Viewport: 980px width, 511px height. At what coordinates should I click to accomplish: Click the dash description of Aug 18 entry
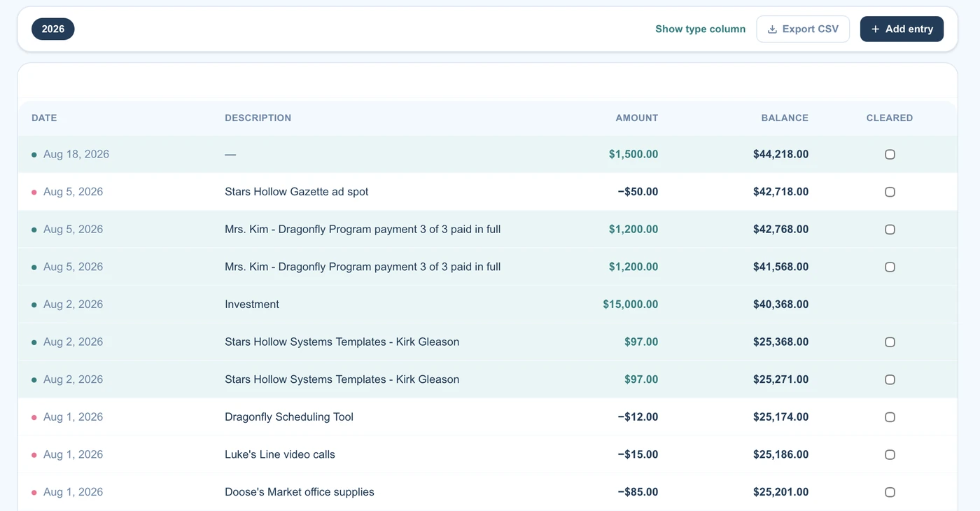[x=230, y=154]
